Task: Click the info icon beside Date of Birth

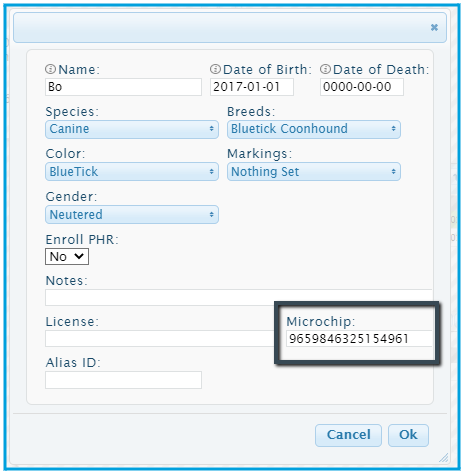Action: pyautogui.click(x=215, y=69)
